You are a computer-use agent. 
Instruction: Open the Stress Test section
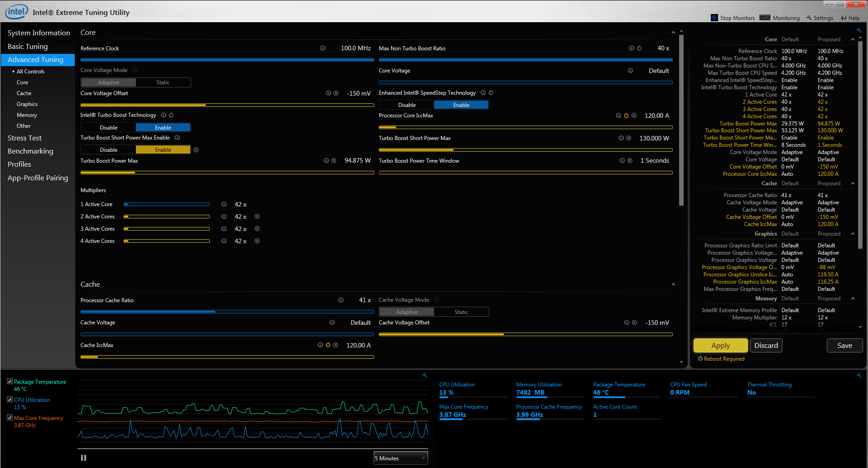24,138
